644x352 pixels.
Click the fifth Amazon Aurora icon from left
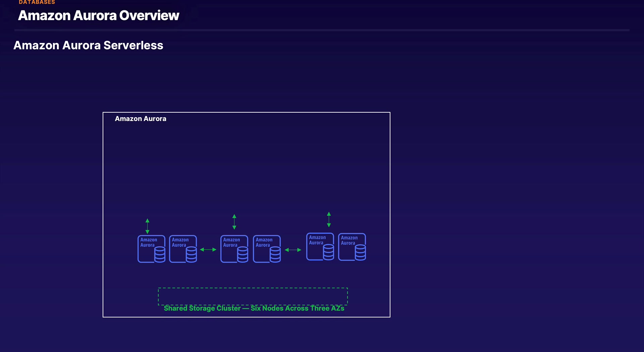(x=320, y=247)
